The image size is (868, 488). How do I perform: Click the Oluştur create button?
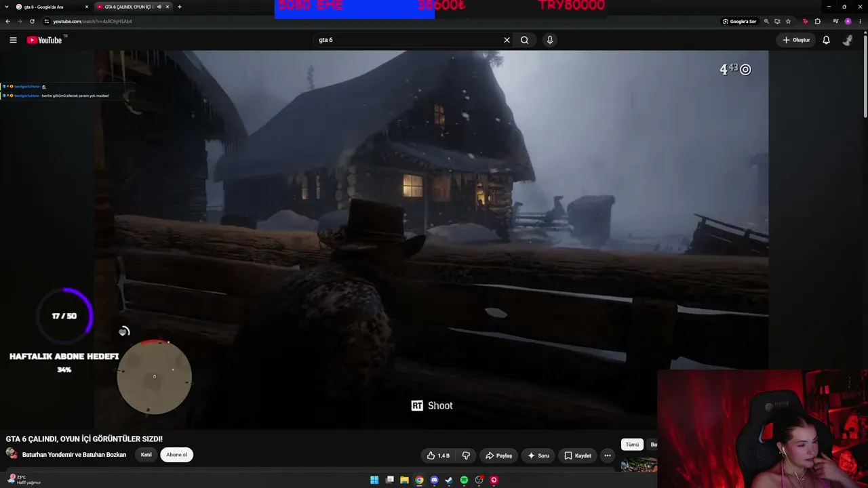796,40
